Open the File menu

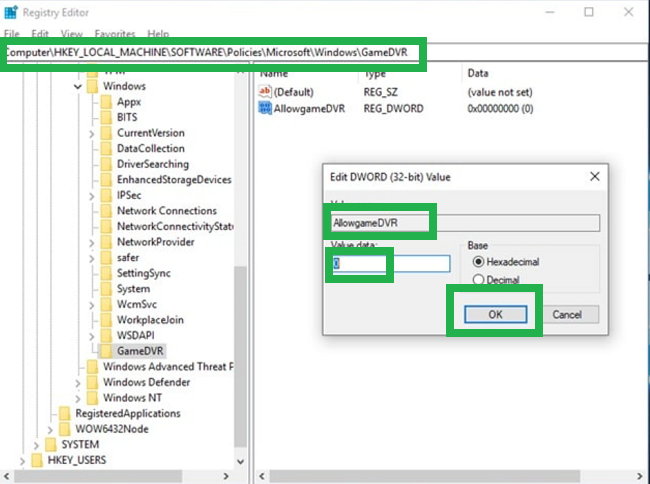point(12,34)
